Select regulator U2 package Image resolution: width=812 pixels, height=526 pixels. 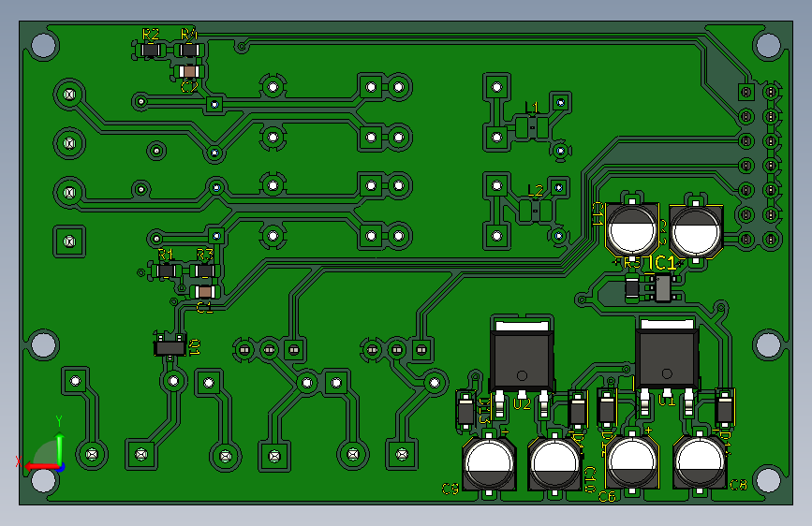click(x=522, y=362)
